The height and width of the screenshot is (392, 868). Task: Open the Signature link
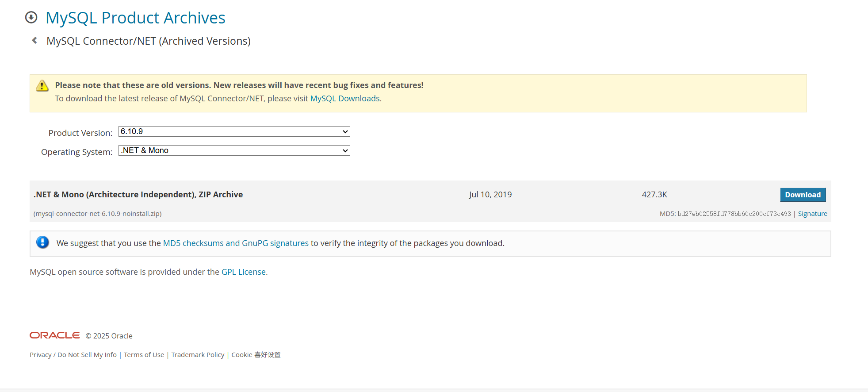point(812,214)
